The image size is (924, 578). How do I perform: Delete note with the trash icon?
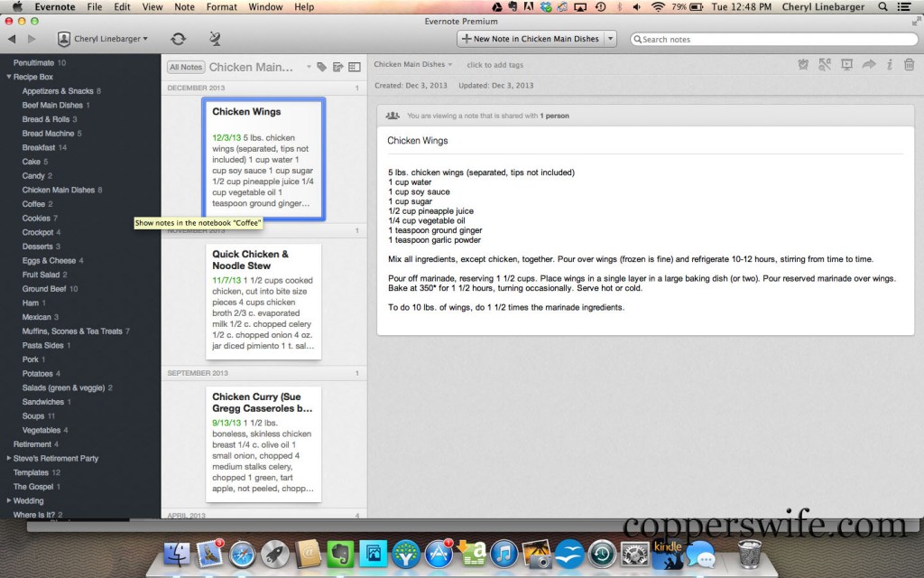[x=909, y=65]
